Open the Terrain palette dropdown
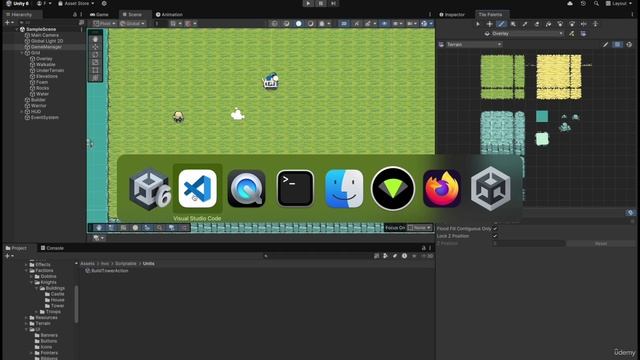 point(474,44)
